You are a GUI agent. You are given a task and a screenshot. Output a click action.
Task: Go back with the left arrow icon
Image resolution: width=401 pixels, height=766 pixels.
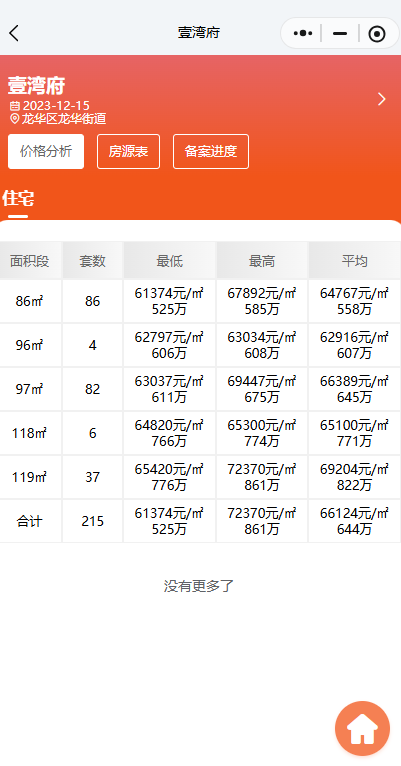tap(14, 33)
